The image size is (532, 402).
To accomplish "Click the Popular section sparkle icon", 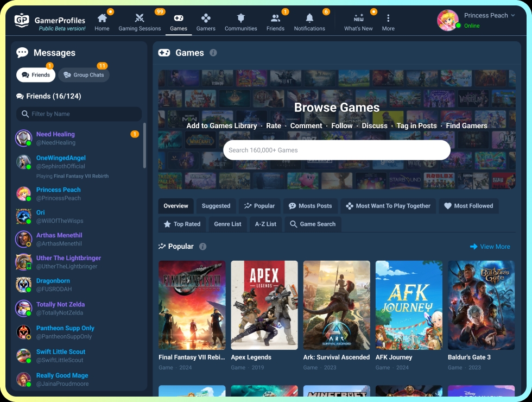I will pos(162,246).
